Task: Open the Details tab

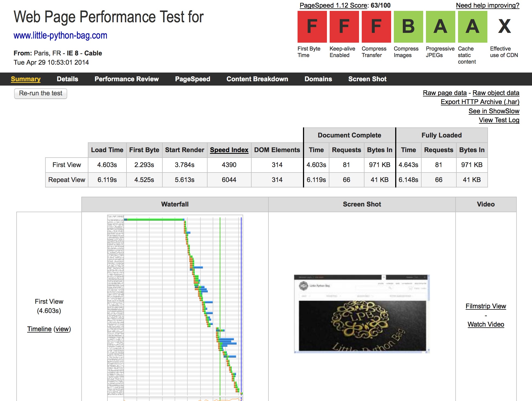Action: [67, 79]
